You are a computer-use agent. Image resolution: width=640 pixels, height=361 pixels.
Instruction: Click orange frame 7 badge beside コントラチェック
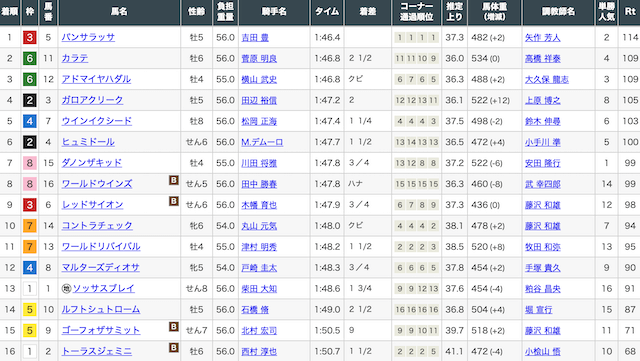coord(29,226)
